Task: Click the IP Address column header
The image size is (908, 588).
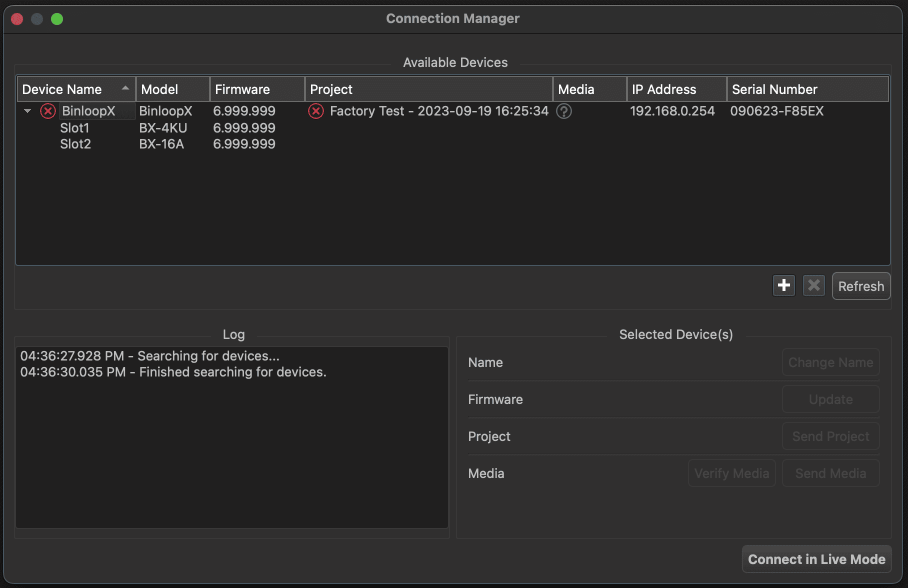Action: pos(663,89)
